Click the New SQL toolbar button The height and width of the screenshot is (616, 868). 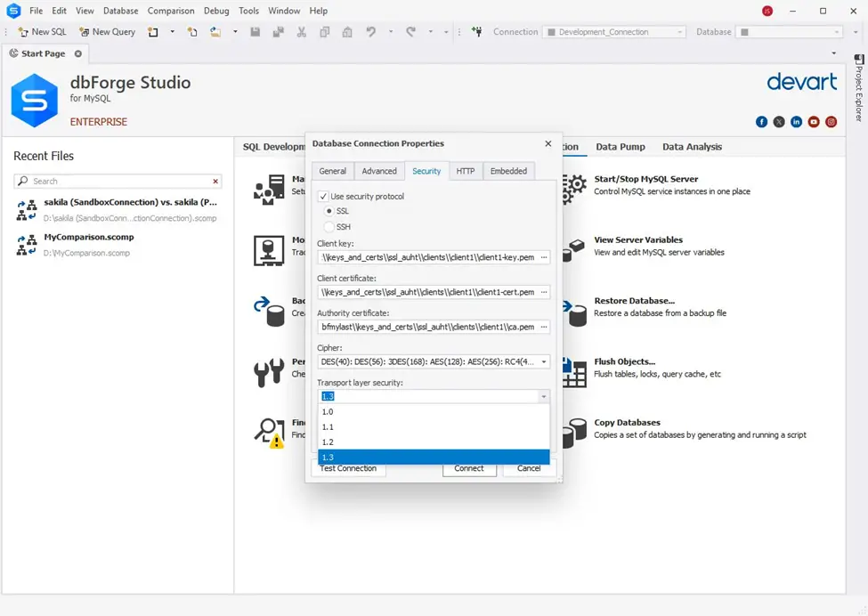click(x=42, y=32)
